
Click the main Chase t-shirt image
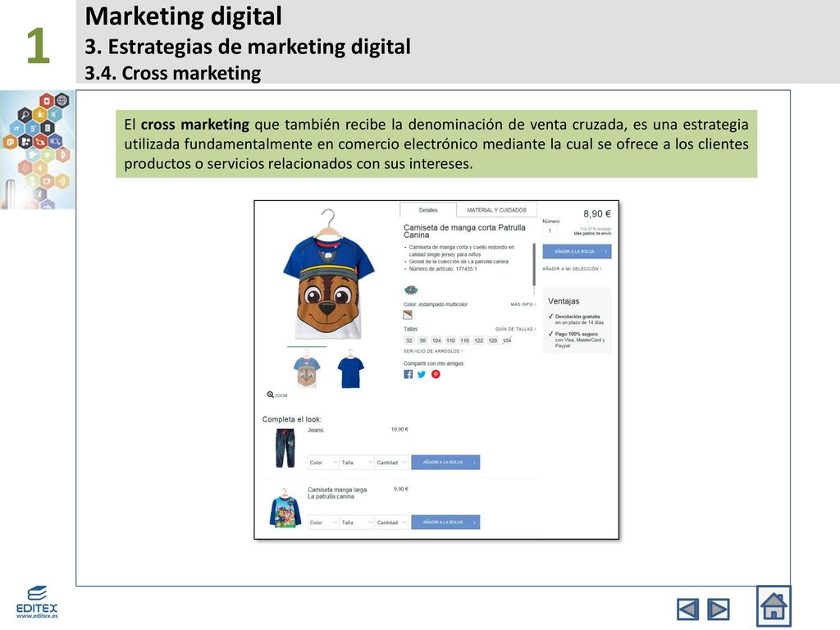coord(328,276)
